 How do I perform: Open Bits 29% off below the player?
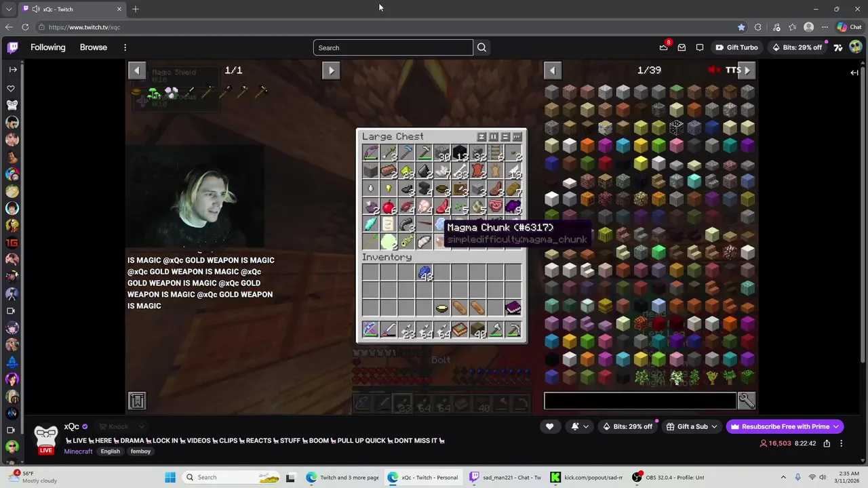click(x=627, y=426)
